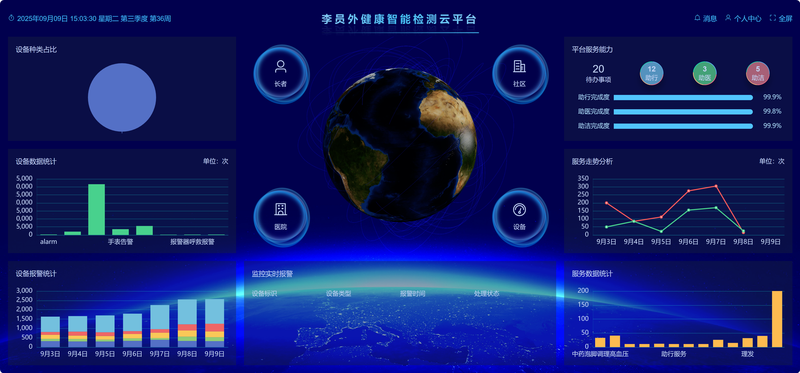Click the rotating globe in the center

[x=400, y=145]
